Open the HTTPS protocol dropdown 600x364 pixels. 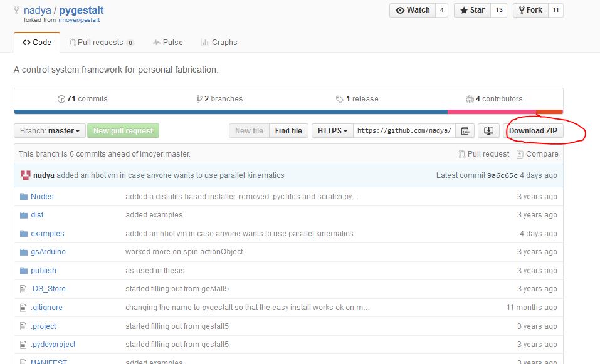pyautogui.click(x=332, y=131)
